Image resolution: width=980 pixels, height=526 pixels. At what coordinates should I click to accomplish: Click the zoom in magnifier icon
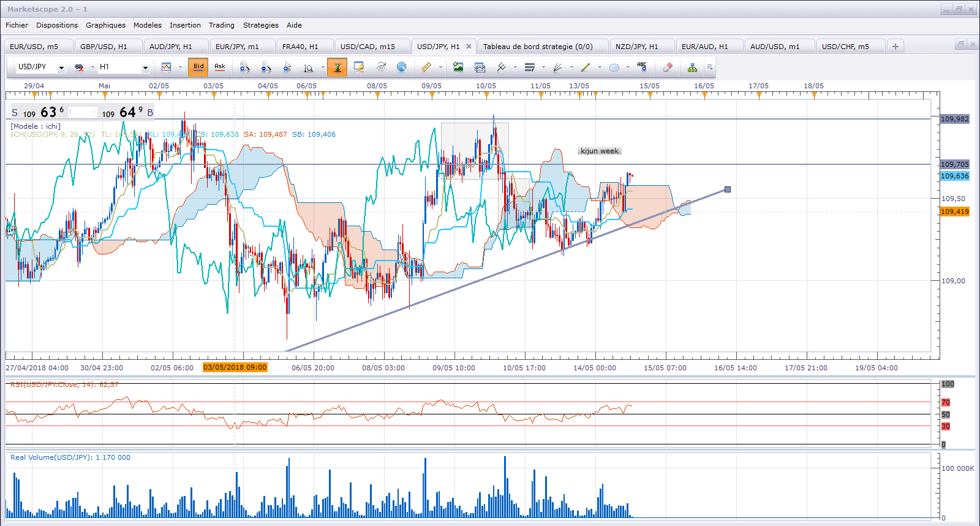point(244,67)
